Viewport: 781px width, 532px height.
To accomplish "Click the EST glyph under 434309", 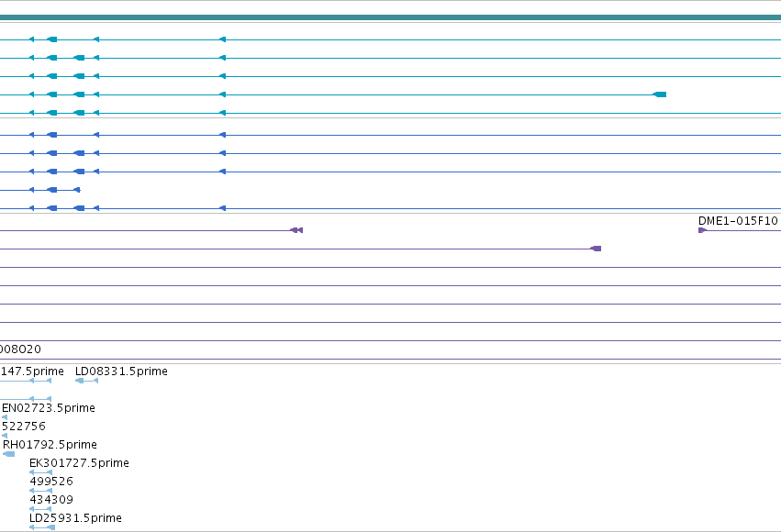I will pyautogui.click(x=40, y=509).
